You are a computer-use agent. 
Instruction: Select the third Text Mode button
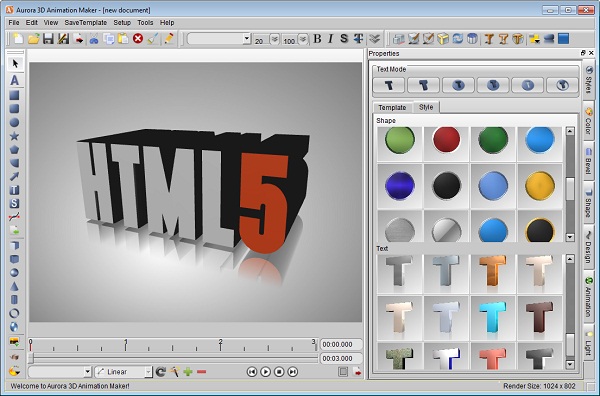tap(458, 85)
